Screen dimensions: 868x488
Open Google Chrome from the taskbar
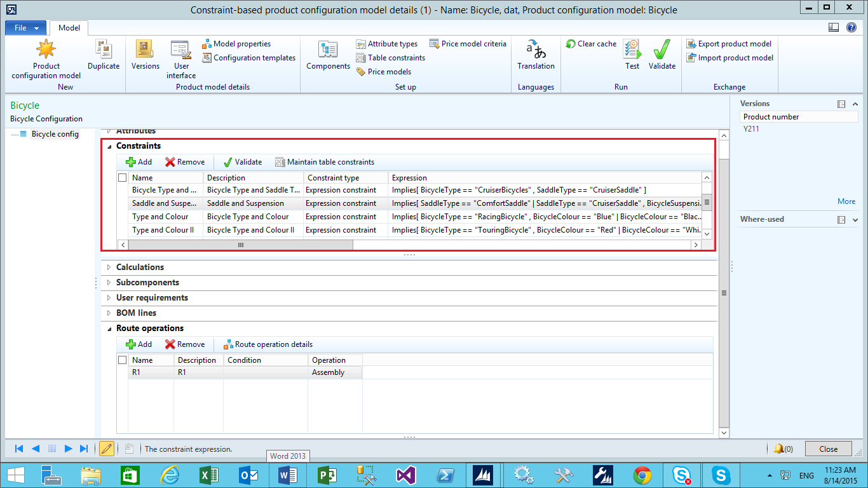pyautogui.click(x=642, y=475)
